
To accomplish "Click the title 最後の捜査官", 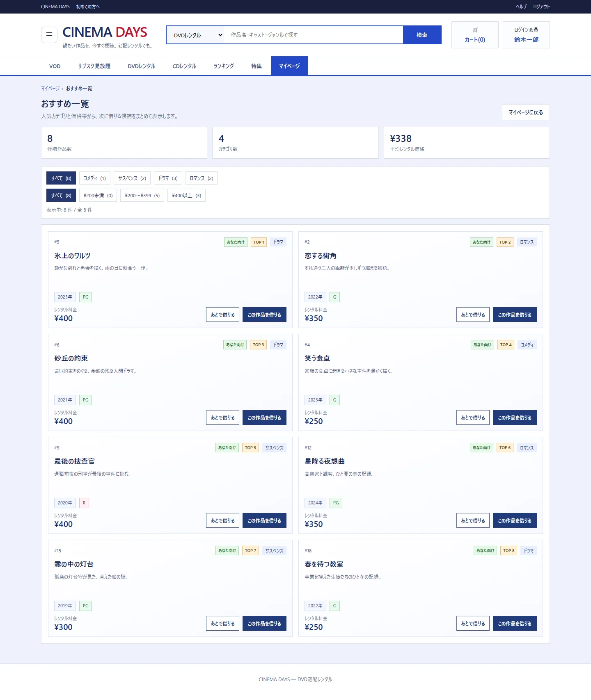I will coord(74,461).
